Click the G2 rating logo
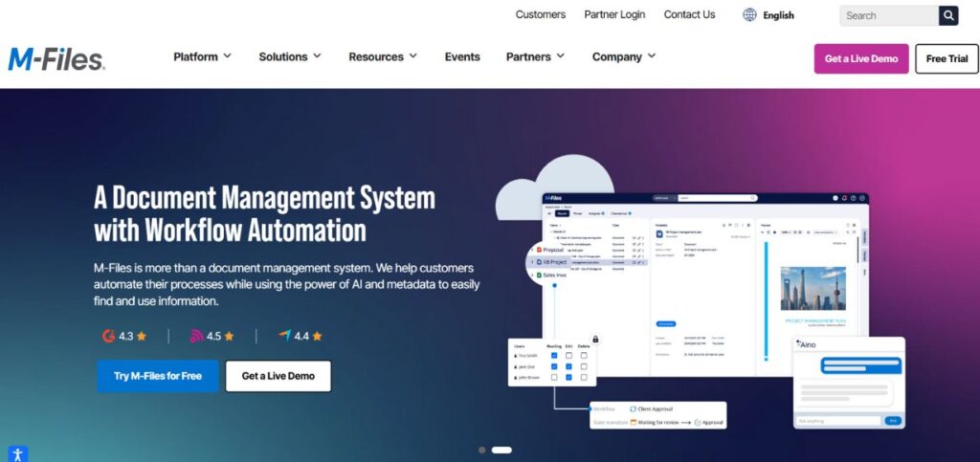 pos(108,336)
